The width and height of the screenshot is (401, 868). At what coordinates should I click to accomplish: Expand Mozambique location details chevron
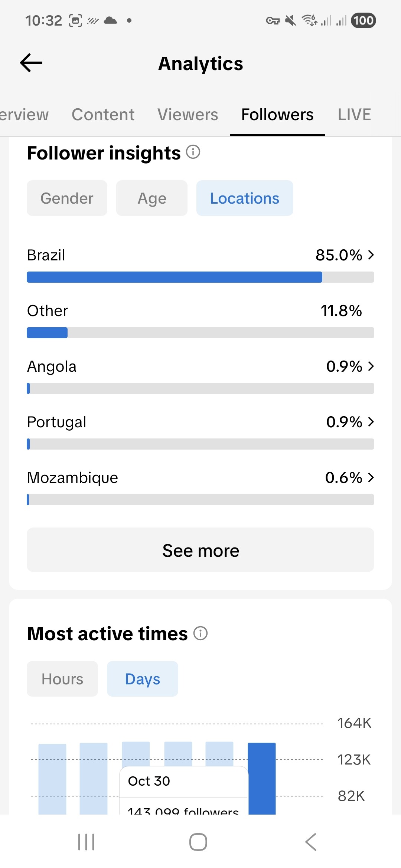pos(371,477)
